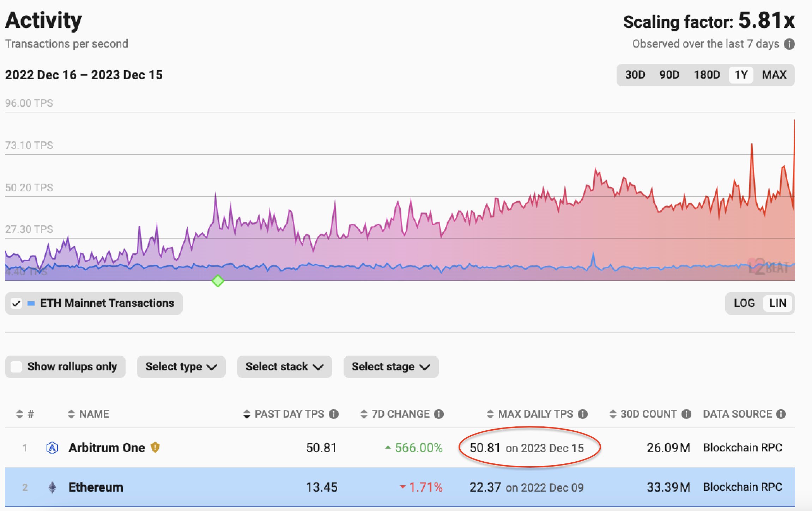Click the 22.37 on 2022 Dec 09 cell
Viewport: 812px width, 511px height.
pos(527,487)
